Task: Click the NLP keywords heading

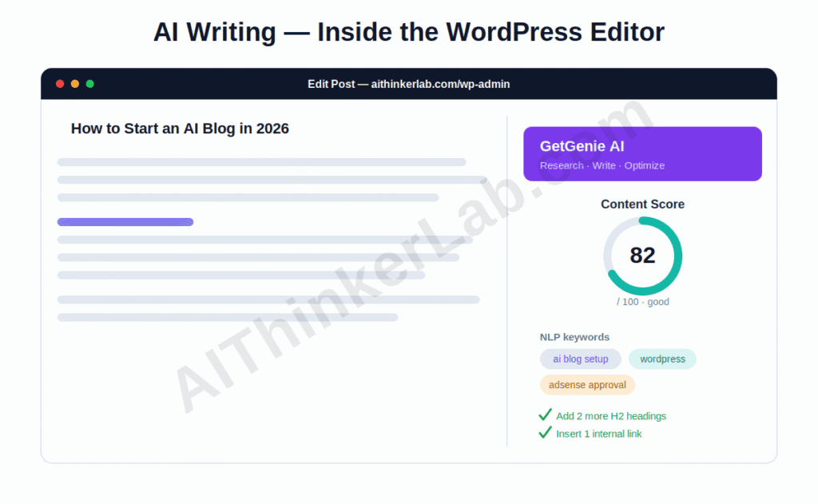Action: point(574,337)
